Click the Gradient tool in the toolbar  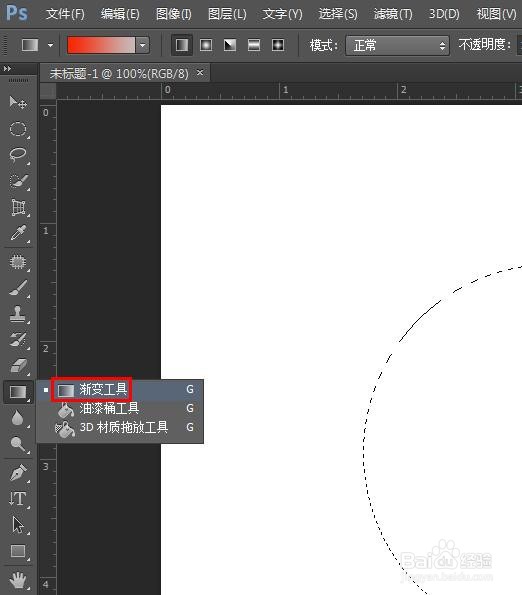click(18, 392)
